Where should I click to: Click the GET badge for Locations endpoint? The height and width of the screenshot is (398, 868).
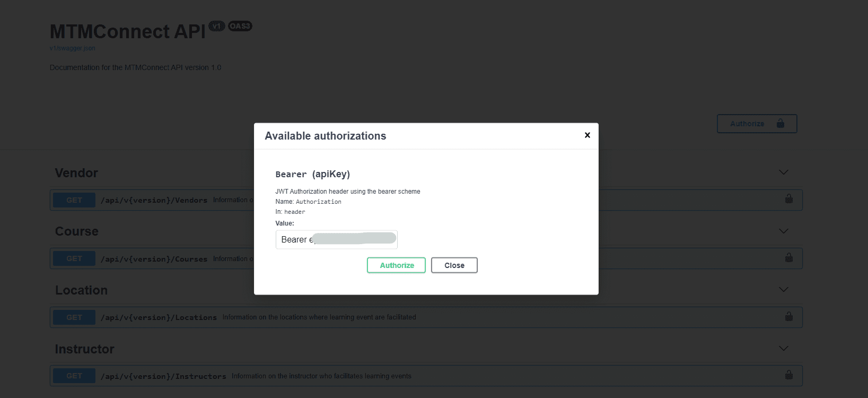pos(74,317)
